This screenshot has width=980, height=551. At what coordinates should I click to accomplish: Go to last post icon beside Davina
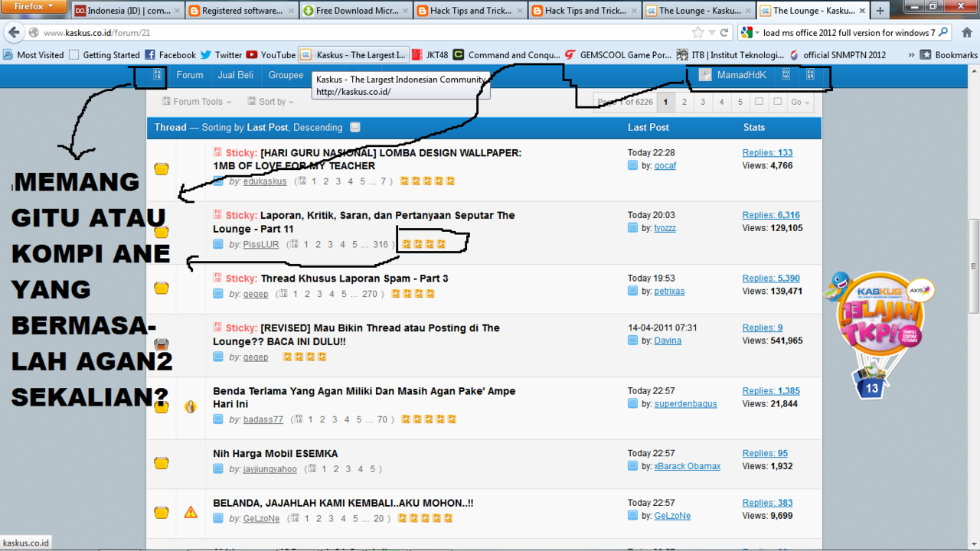(x=632, y=341)
